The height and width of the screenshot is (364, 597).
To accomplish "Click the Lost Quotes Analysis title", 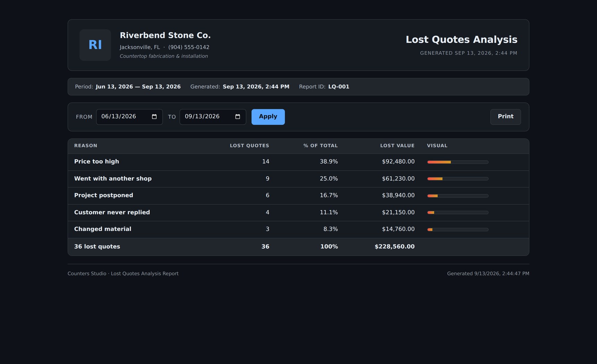I will click(x=461, y=40).
